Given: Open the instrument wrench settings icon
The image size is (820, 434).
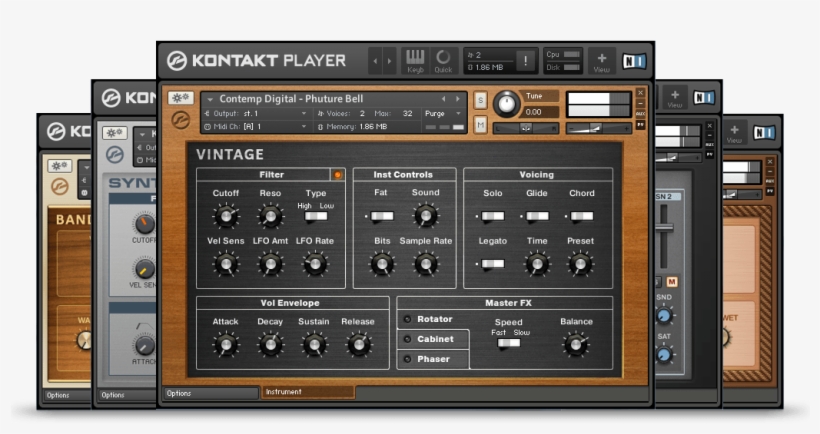Looking at the screenshot, I should 180,98.
